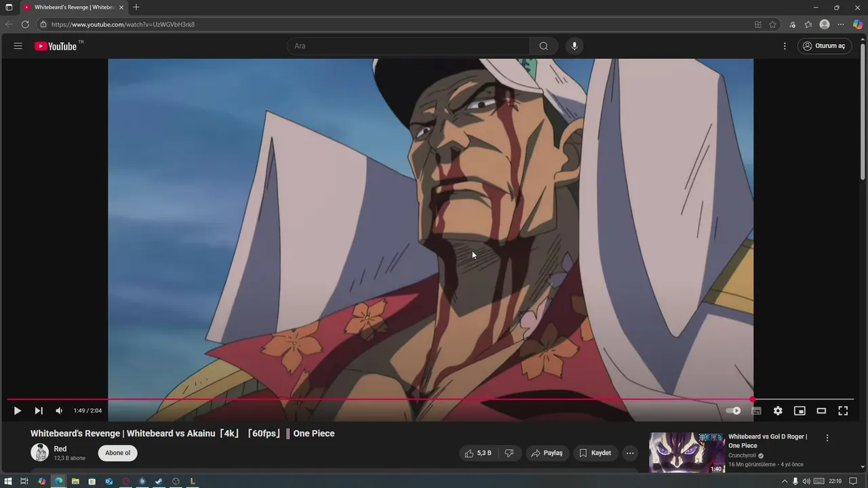This screenshot has width=868, height=488.
Task: Click the Paylaş share button
Action: [547, 453]
